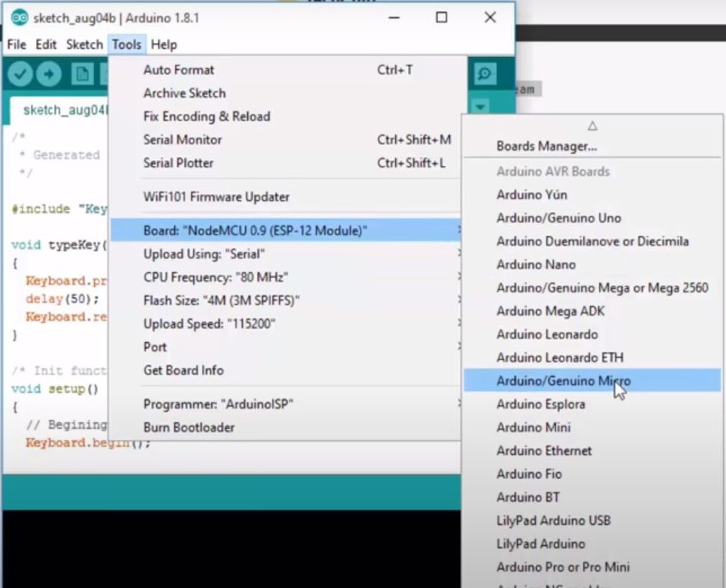Click the Verify checkmark icon

point(20,74)
